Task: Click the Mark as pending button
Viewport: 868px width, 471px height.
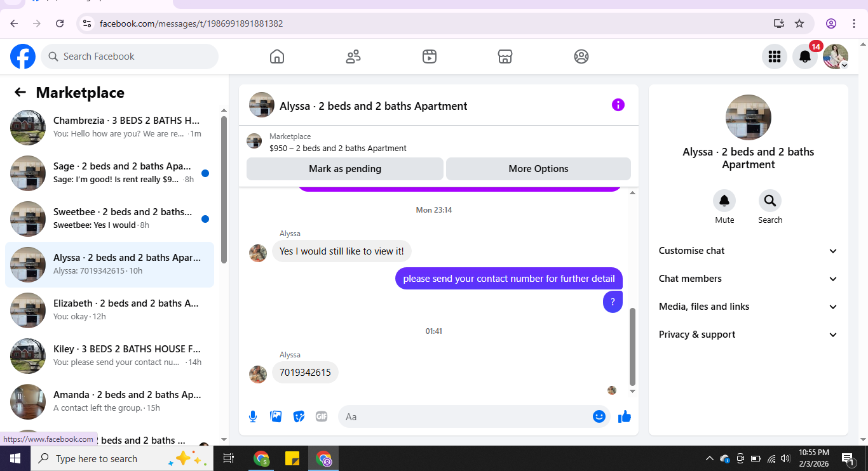Action: [x=345, y=169]
